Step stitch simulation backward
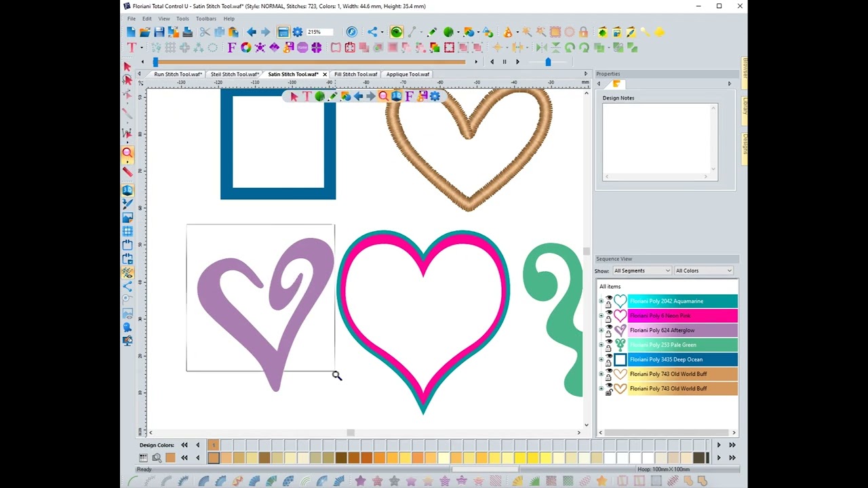 click(x=492, y=62)
